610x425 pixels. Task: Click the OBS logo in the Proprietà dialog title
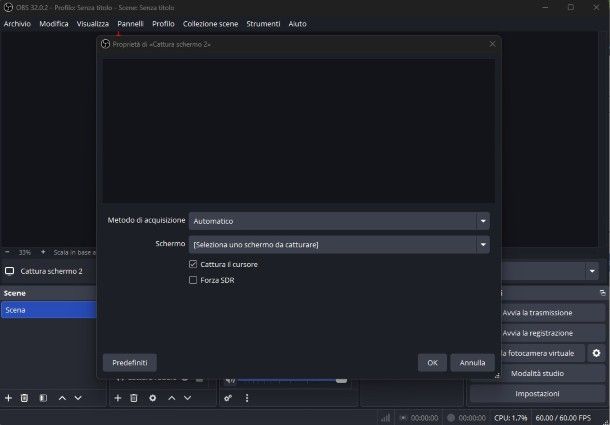pyautogui.click(x=105, y=44)
